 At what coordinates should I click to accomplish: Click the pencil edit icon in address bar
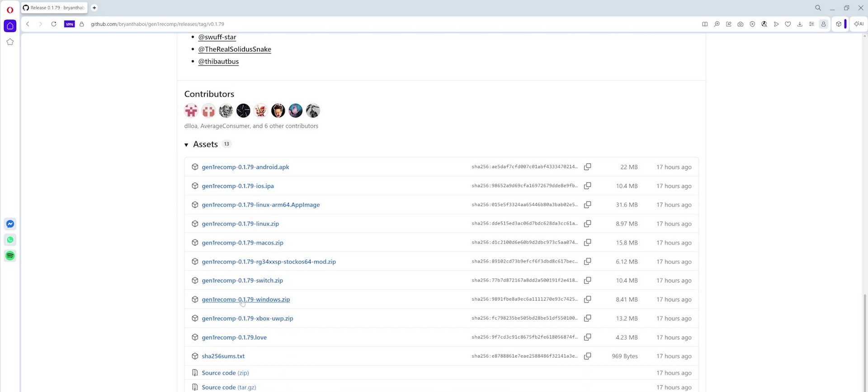coord(729,24)
